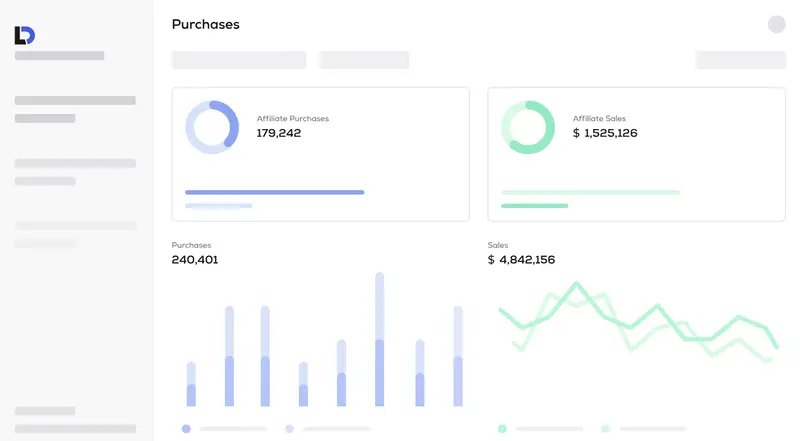The width and height of the screenshot is (800, 441).
Task: Click the long light-green progress bar in Affiliate Sales
Action: [590, 192]
